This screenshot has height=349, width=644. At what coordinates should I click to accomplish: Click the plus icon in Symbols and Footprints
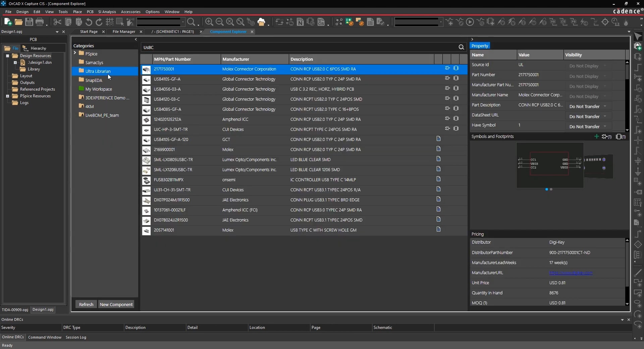[596, 136]
